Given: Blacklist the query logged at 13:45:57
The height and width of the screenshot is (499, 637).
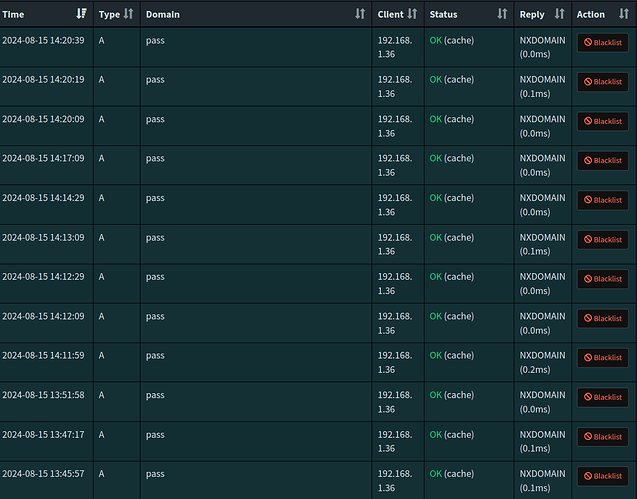Looking at the screenshot, I should coord(602,476).
